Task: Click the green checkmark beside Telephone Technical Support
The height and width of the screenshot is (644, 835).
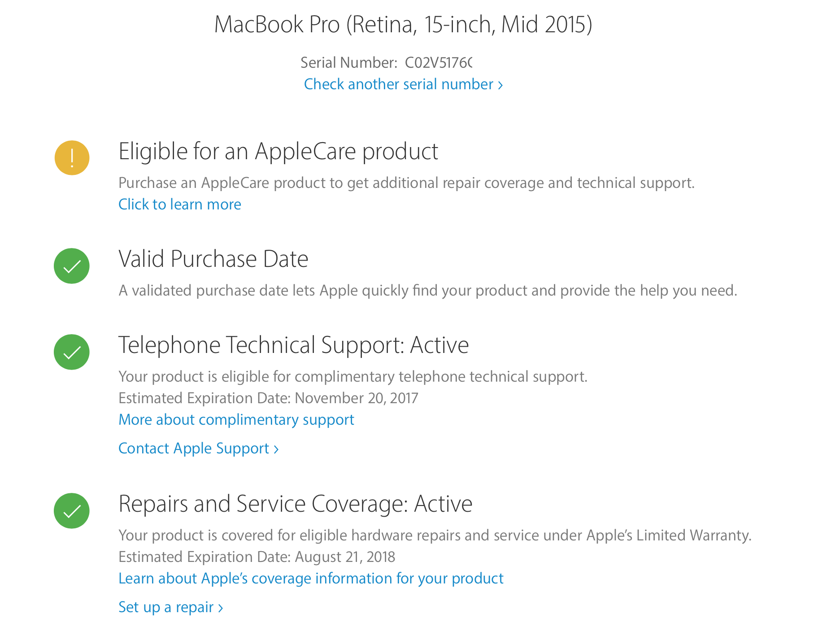Action: pyautogui.click(x=72, y=352)
